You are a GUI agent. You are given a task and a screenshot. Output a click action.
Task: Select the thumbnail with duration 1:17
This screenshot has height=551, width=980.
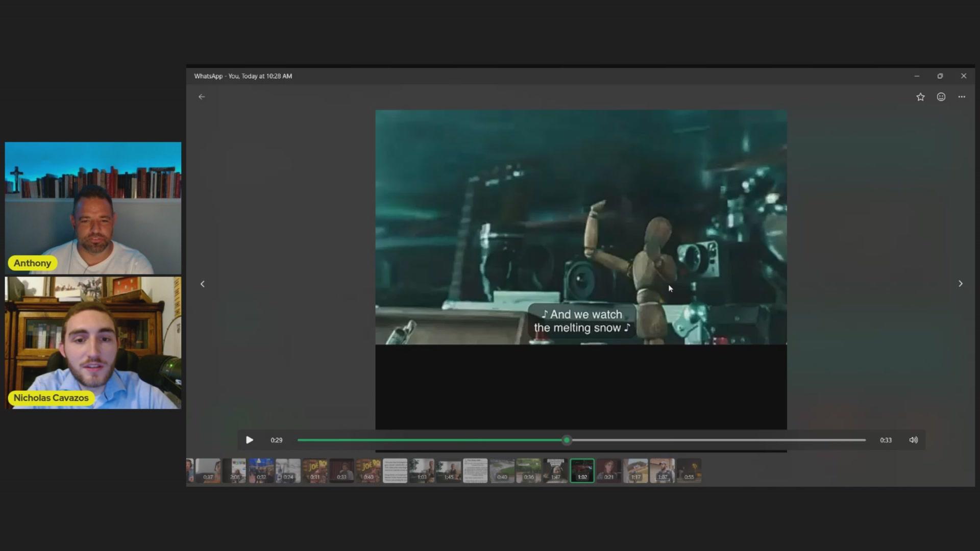pos(635,470)
